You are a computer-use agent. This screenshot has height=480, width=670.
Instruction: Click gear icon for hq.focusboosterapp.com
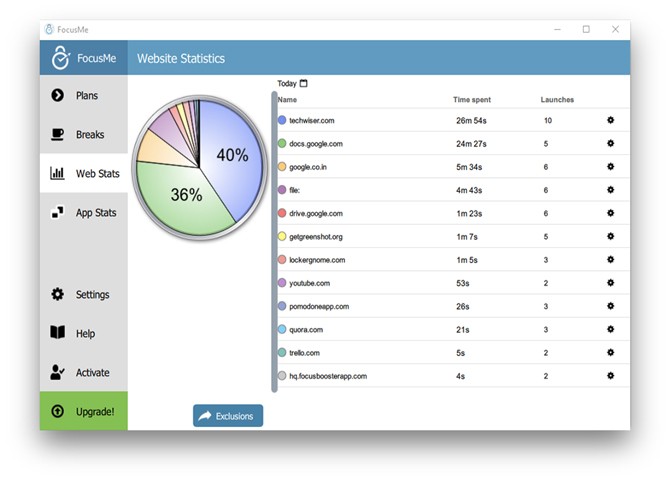tap(610, 376)
